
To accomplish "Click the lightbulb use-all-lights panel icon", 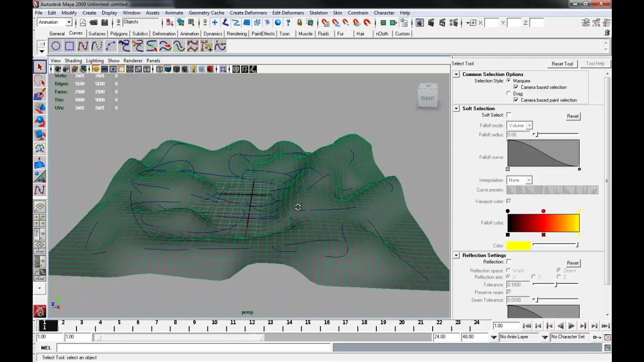I will 193,69.
